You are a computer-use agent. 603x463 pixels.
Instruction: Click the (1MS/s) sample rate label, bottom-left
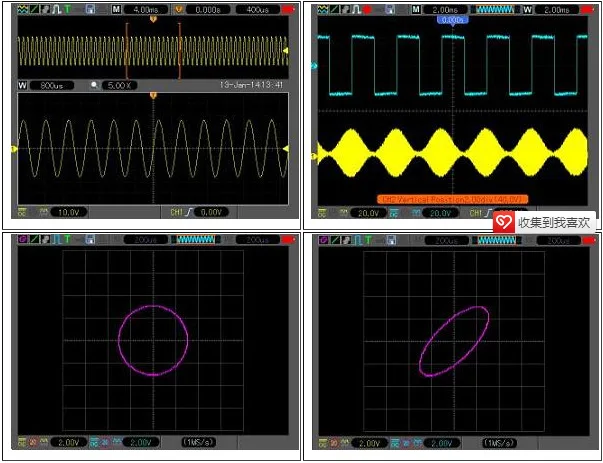point(198,442)
